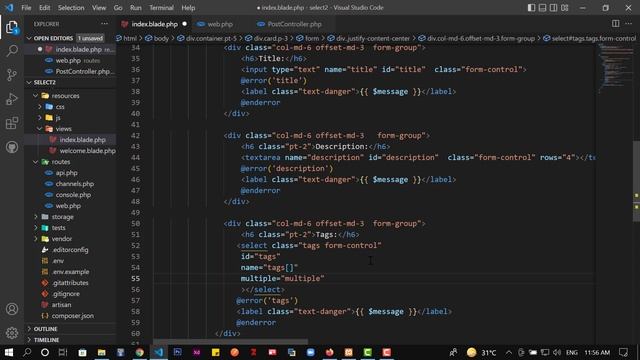Select web.php in Open Editors list

pos(68,60)
